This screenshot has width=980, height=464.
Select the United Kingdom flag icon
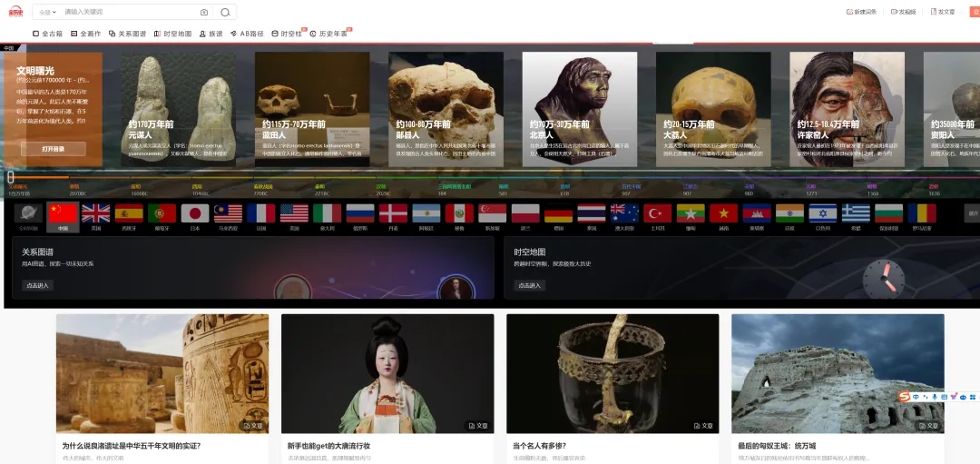[96, 212]
